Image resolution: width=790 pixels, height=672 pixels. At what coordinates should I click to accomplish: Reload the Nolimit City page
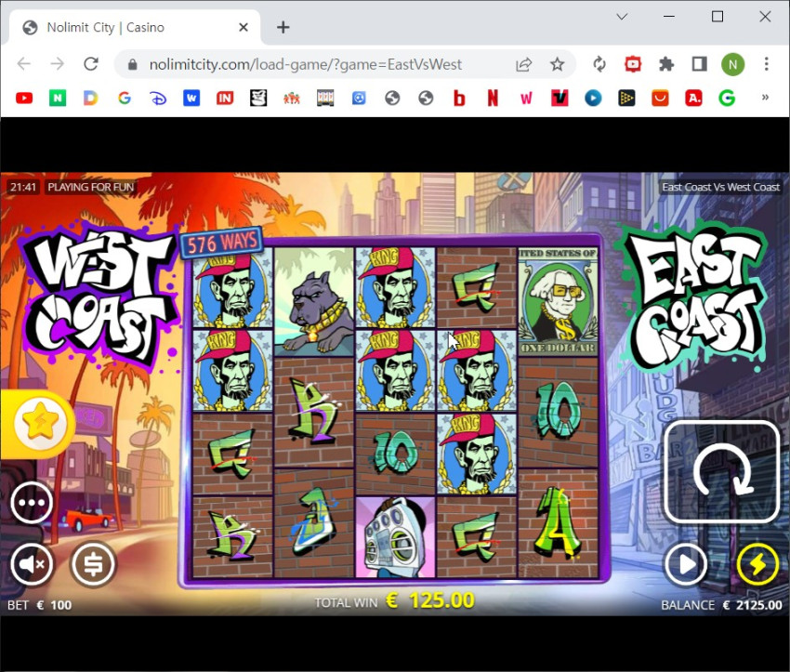coord(91,64)
